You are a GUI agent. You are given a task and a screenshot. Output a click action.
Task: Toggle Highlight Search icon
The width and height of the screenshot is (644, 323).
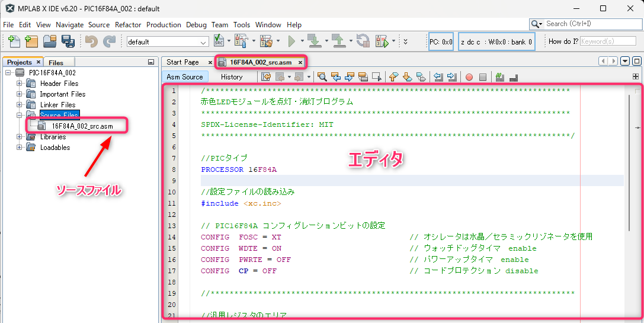click(363, 77)
